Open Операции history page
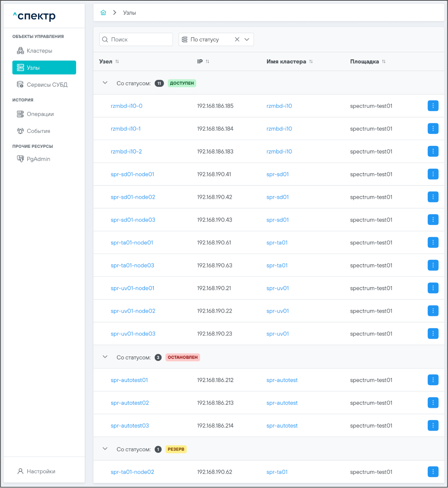This screenshot has height=488, width=448. (x=40, y=114)
